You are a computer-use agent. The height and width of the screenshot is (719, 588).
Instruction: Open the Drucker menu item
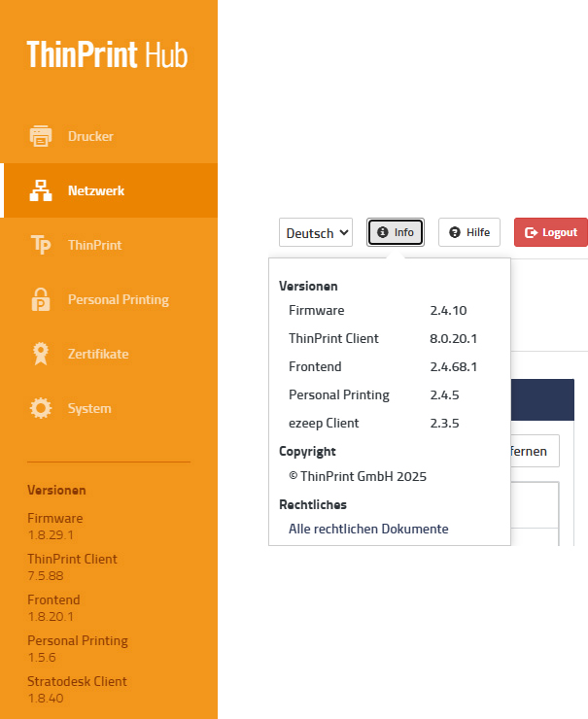click(109, 136)
